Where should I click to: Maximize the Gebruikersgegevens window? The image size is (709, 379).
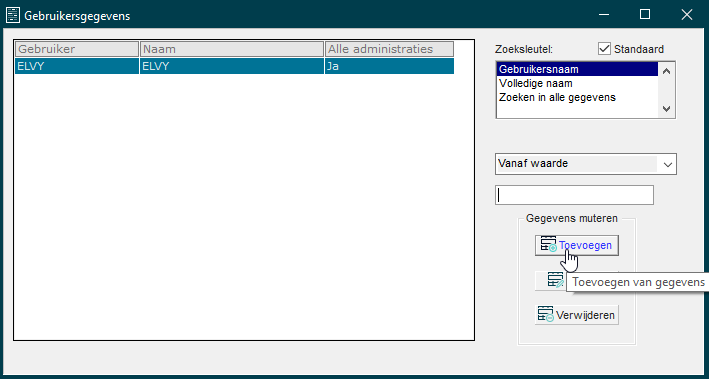tap(645, 14)
